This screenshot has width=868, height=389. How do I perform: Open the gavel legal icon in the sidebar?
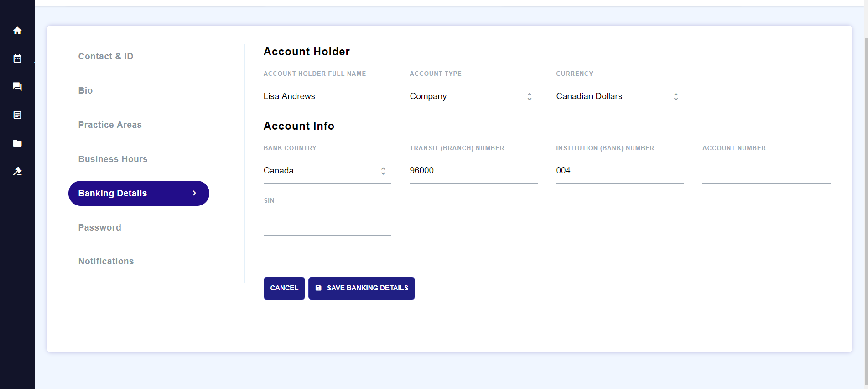point(17,171)
